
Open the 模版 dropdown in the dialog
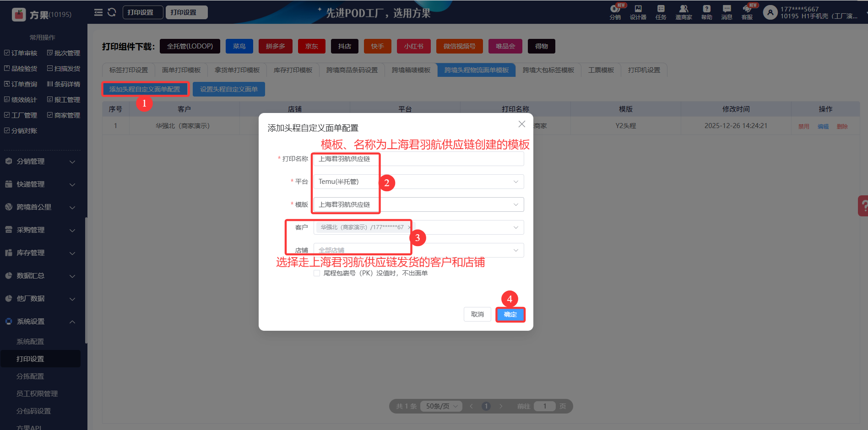[x=418, y=204]
